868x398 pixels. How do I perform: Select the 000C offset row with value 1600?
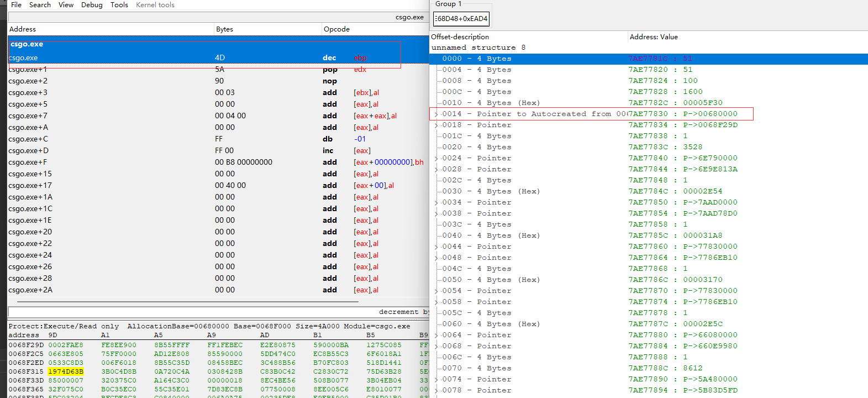(553, 92)
